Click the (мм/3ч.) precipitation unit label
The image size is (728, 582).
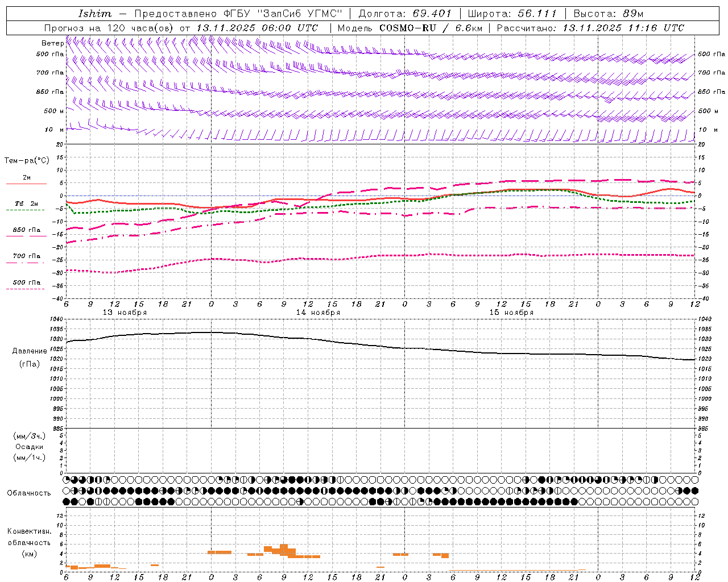point(30,436)
